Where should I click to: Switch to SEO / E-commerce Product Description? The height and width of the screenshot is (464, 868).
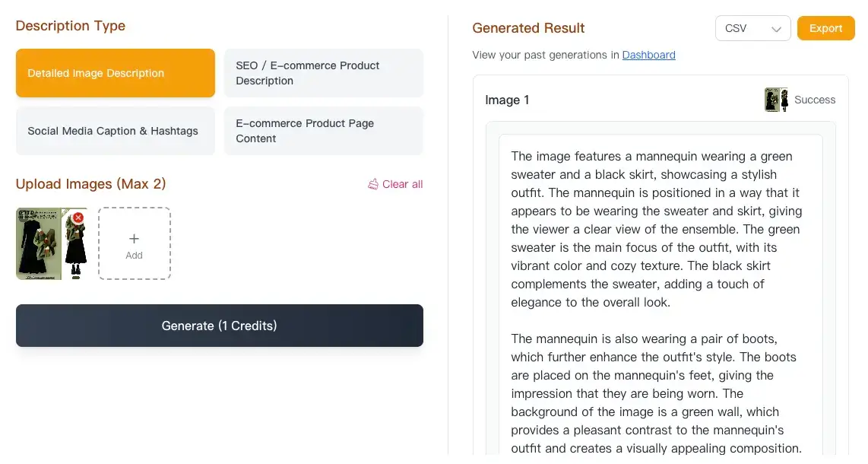pyautogui.click(x=323, y=73)
